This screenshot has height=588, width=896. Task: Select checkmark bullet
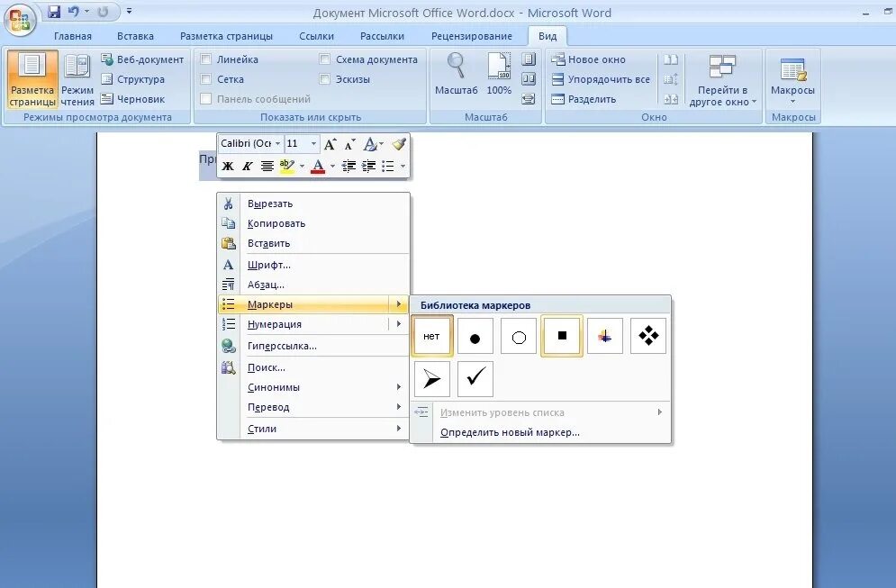[x=475, y=379]
